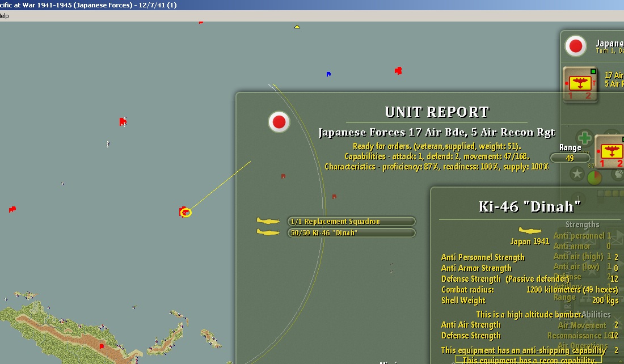The width and height of the screenshot is (624, 364).
Task: Click the 'Anti Armor Strength' entry
Action: click(x=477, y=268)
